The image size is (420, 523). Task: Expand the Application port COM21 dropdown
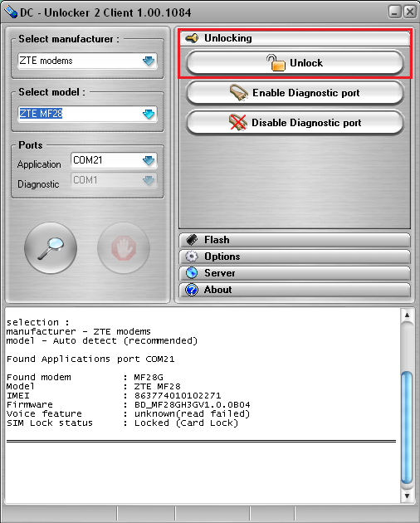149,161
